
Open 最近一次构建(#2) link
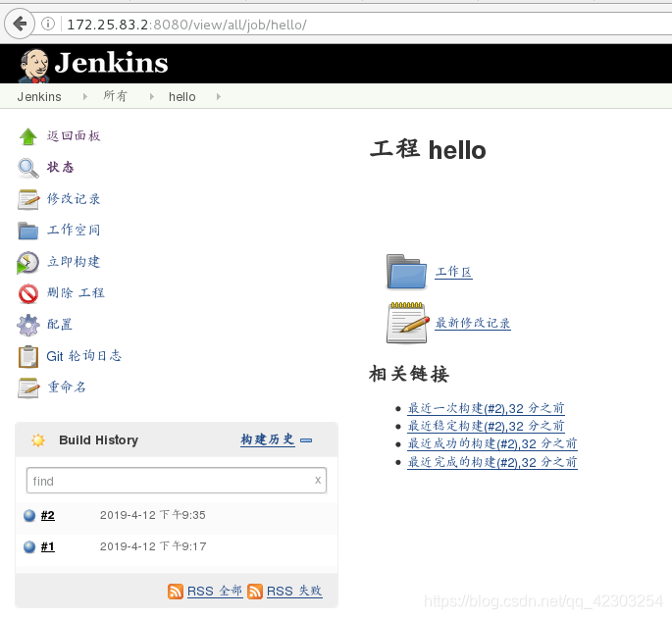[486, 408]
